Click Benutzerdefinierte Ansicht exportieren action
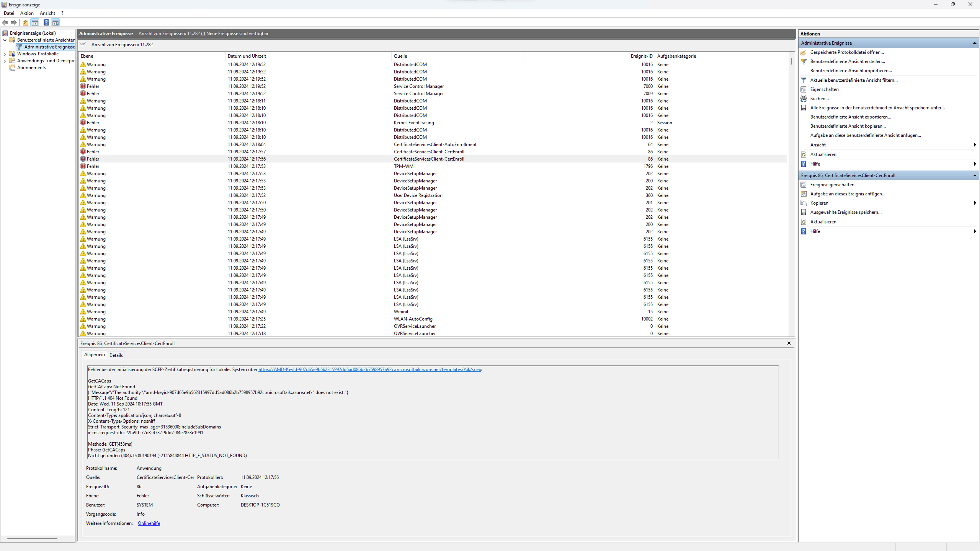Viewport: 980px width, 551px height. pyautogui.click(x=850, y=117)
